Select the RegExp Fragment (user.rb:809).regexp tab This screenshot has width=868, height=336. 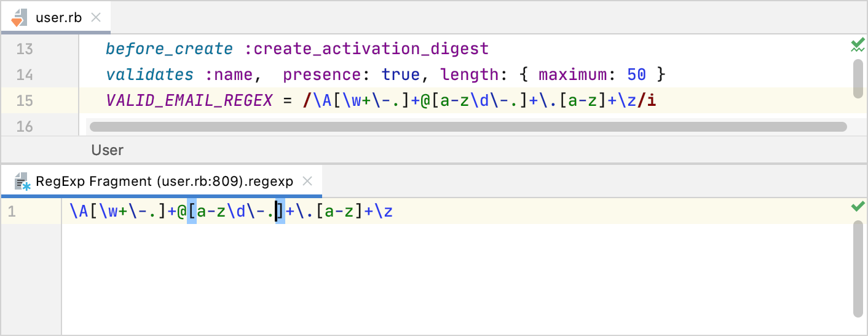164,181
